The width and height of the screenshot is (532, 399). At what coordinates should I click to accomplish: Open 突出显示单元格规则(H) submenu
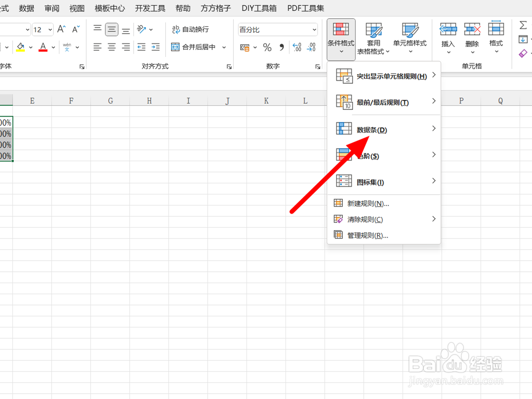pos(384,76)
